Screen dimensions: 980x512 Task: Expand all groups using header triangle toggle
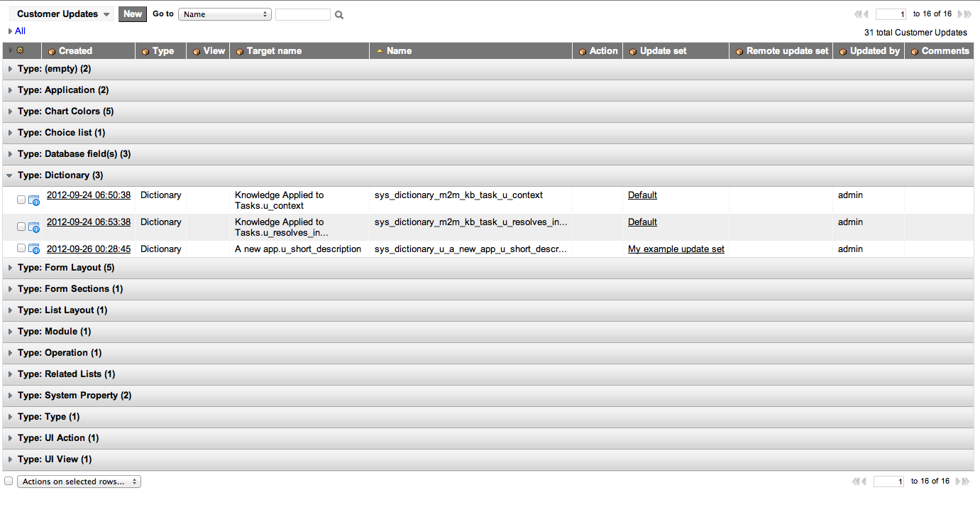[9, 50]
